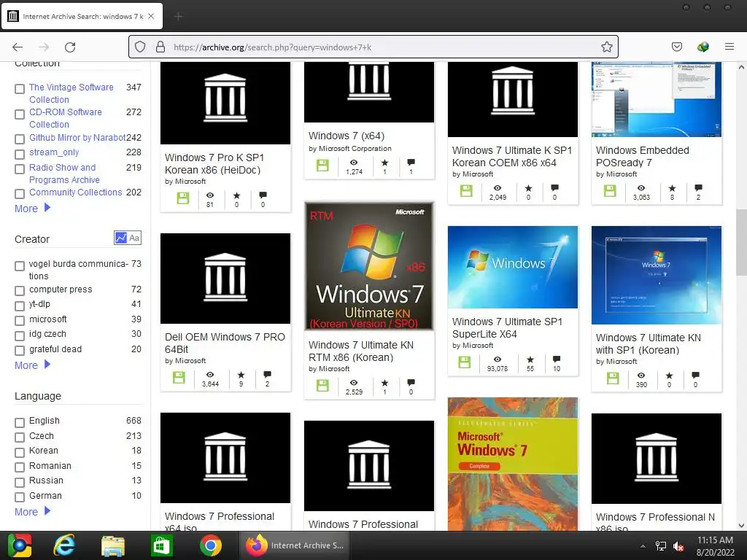
Task: Open the green Store icon on taskbar
Action: [161, 545]
